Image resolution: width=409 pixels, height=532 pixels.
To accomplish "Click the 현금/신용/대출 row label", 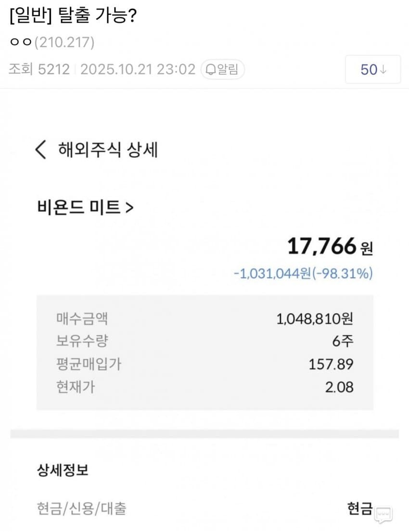I will click(x=81, y=508).
